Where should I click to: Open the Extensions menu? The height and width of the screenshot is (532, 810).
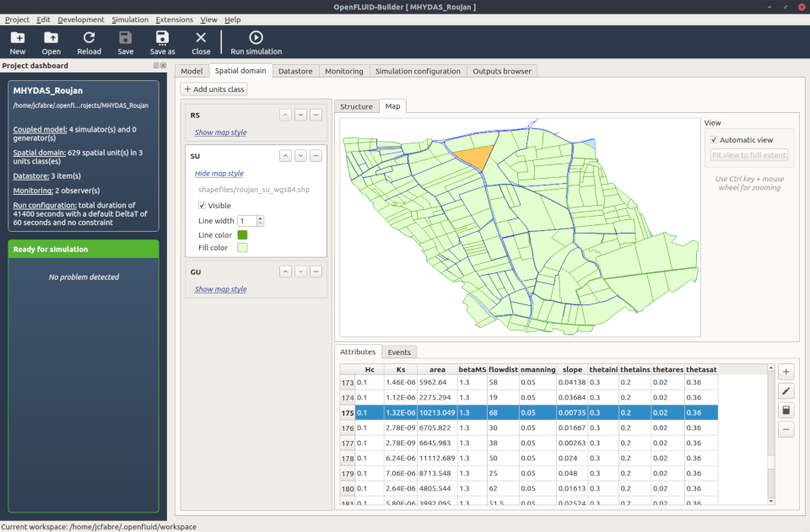point(174,19)
